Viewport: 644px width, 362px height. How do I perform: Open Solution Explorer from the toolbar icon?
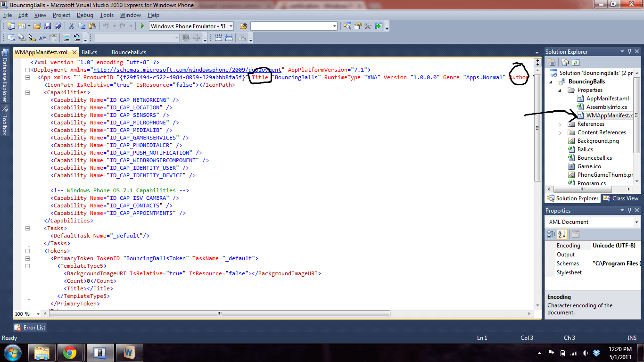point(347,26)
